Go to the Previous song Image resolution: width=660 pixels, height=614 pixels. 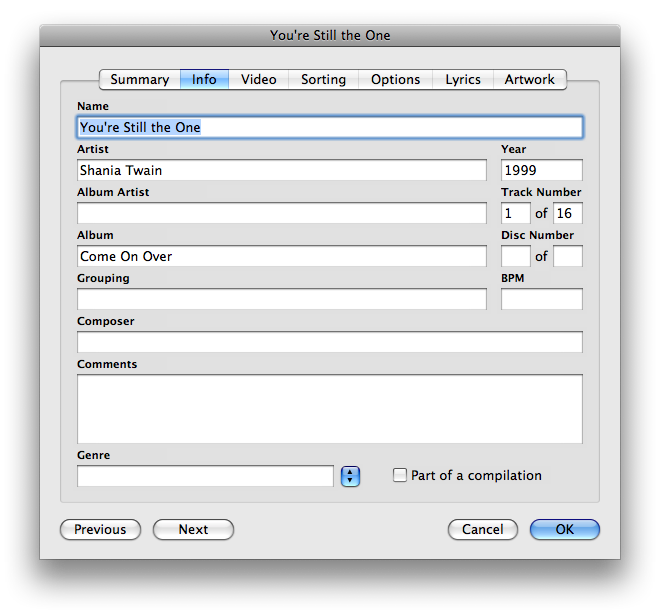coord(100,529)
